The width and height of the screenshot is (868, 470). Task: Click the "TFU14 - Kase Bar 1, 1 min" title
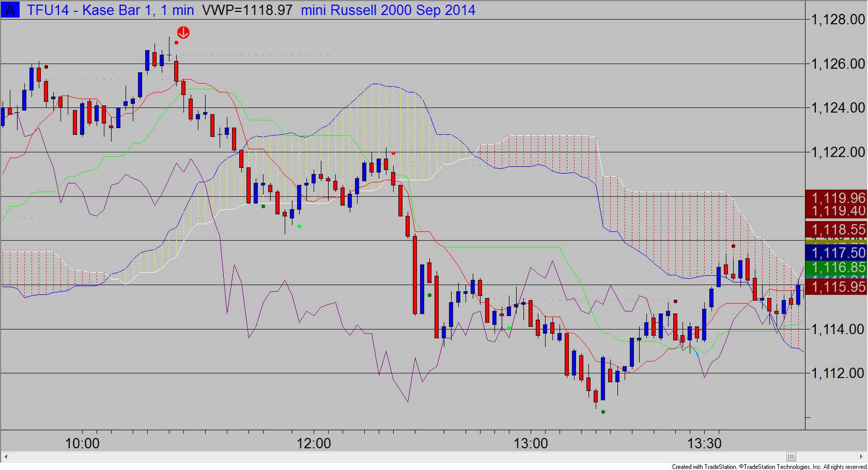(111, 10)
